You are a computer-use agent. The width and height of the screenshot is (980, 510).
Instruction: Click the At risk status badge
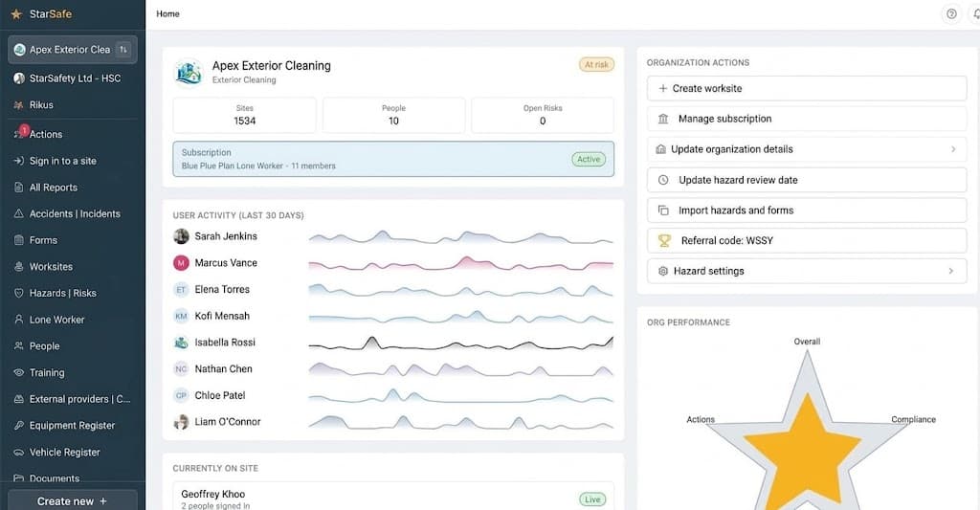(x=596, y=64)
